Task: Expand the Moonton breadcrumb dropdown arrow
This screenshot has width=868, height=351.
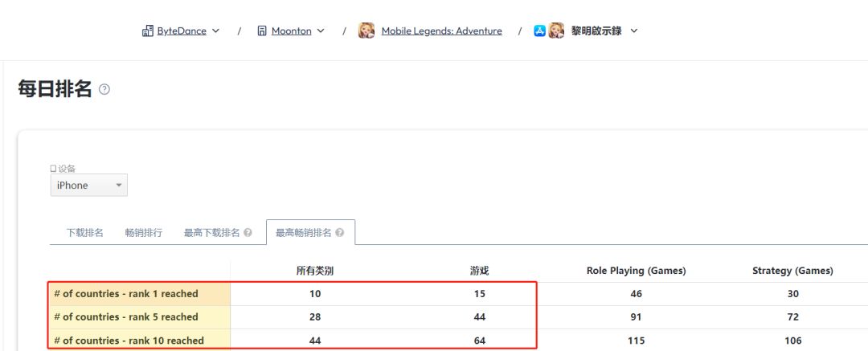Action: point(321,31)
